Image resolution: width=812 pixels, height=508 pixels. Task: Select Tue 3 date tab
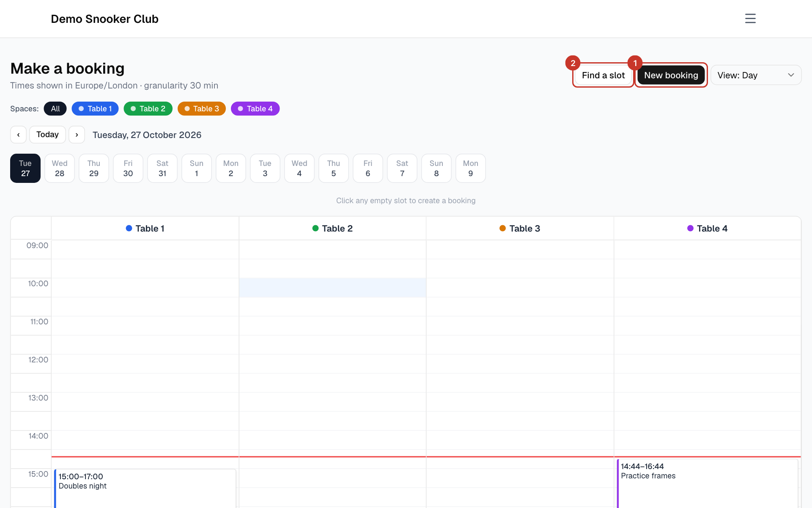pyautogui.click(x=265, y=168)
